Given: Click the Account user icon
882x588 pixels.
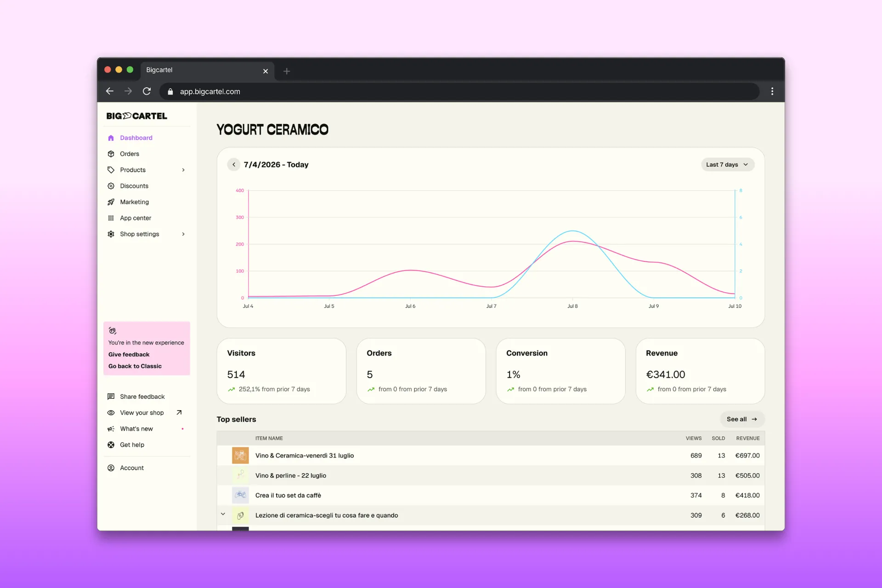Looking at the screenshot, I should point(111,468).
